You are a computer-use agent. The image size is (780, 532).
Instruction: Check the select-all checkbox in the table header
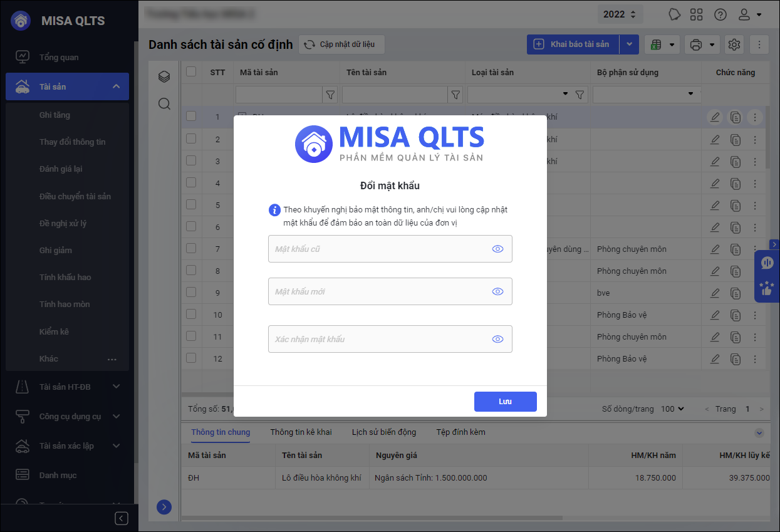[x=191, y=72]
